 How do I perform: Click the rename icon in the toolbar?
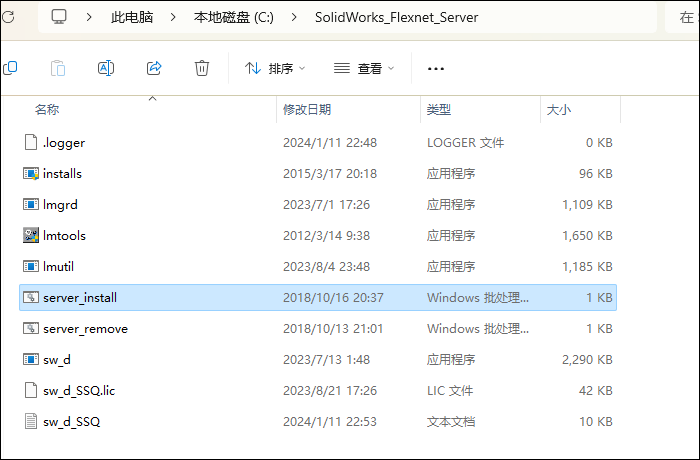tap(106, 68)
